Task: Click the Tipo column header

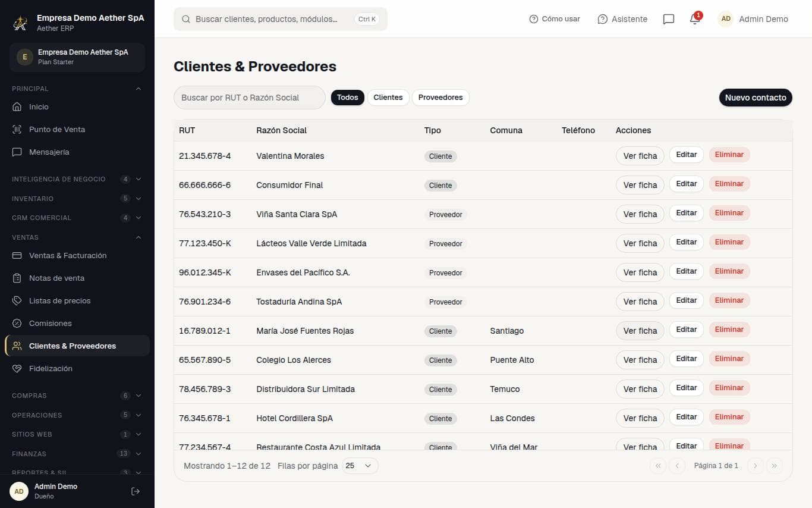Action: click(x=433, y=130)
